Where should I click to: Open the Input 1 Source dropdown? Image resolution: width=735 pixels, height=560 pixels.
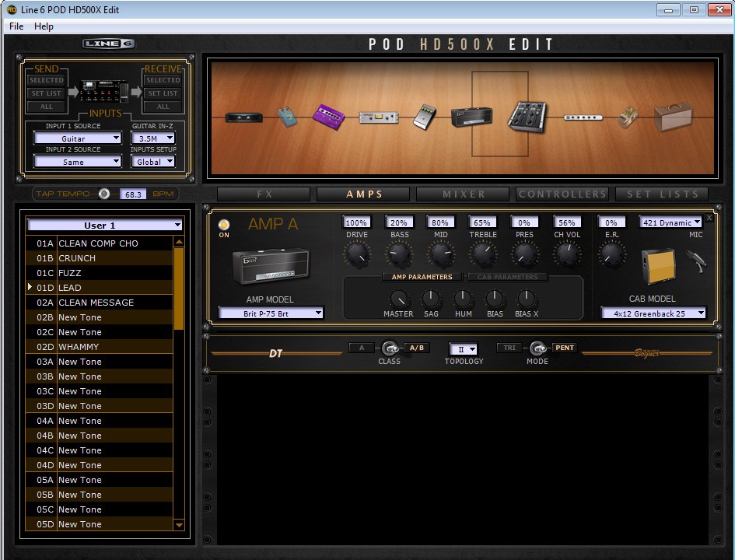78,138
